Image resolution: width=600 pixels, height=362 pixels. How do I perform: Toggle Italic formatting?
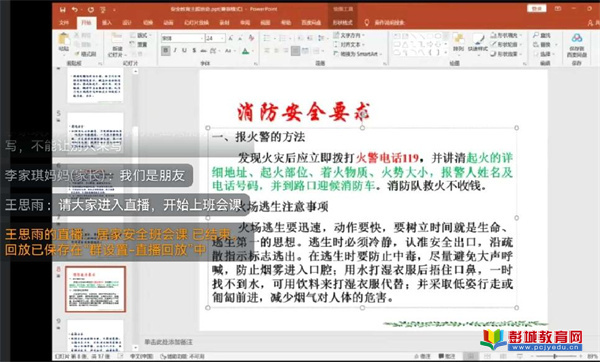tap(175, 51)
